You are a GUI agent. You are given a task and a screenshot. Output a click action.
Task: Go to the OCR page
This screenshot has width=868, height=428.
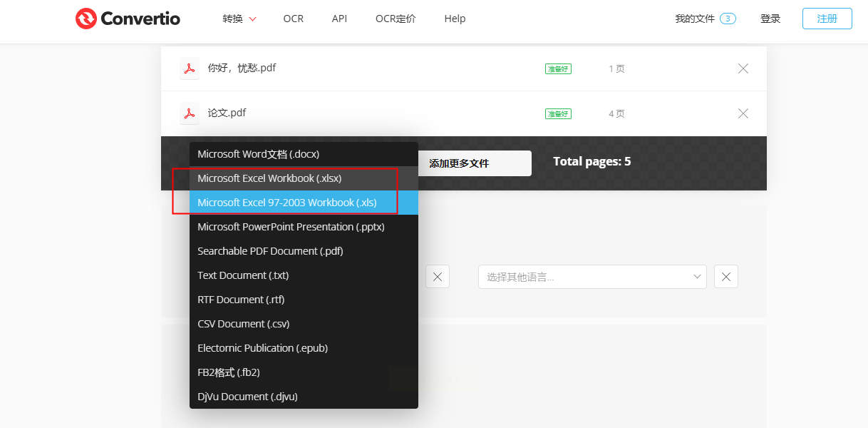[x=293, y=19]
